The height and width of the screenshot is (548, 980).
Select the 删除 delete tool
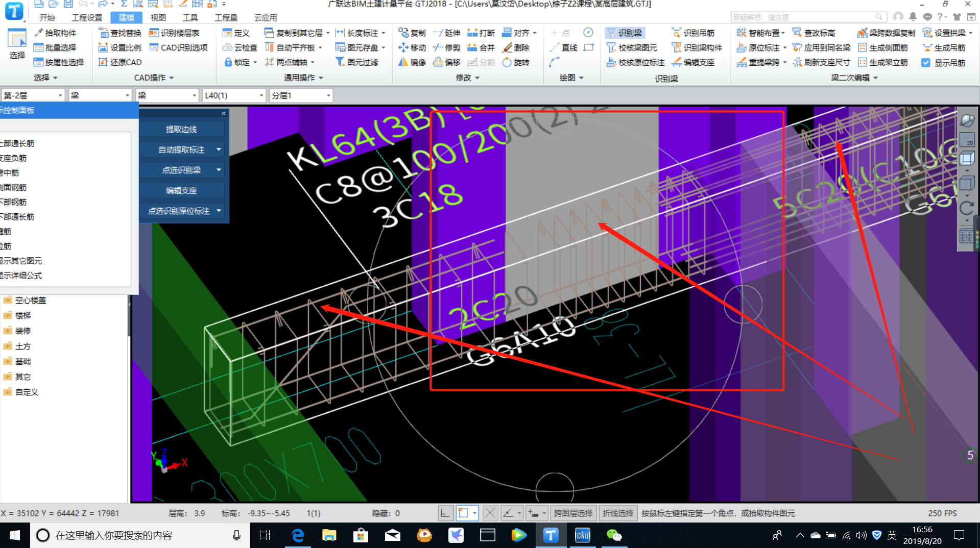[516, 47]
